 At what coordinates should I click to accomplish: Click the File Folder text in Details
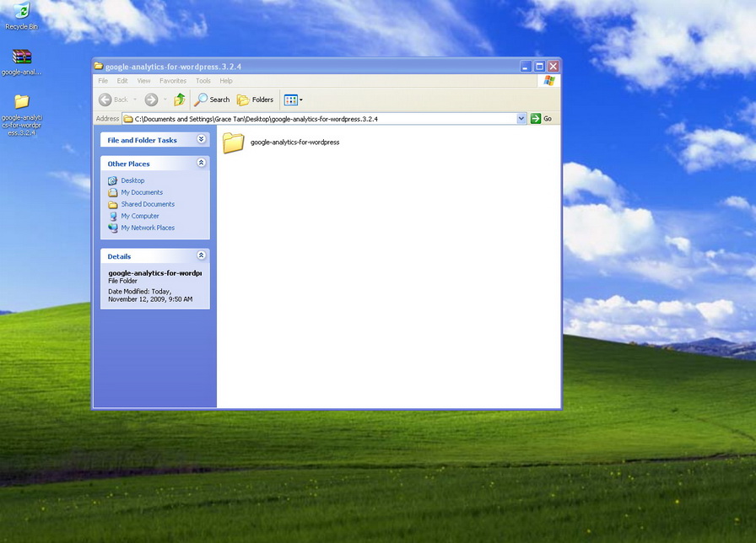tap(122, 281)
